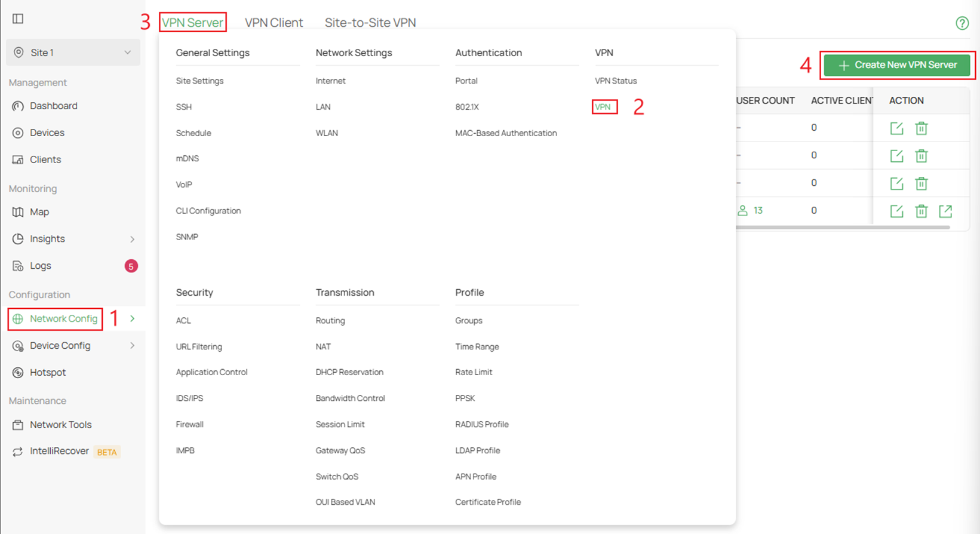This screenshot has height=534, width=980.
Task: Expand the Network Config submenu arrow
Action: (x=133, y=319)
